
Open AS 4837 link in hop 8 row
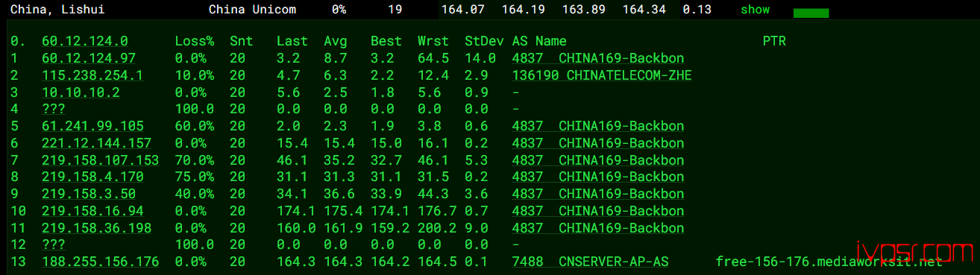click(598, 177)
